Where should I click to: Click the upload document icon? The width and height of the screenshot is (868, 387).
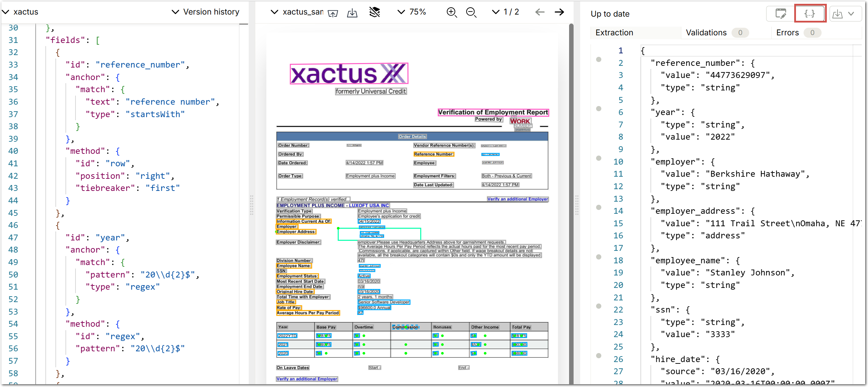[333, 13]
